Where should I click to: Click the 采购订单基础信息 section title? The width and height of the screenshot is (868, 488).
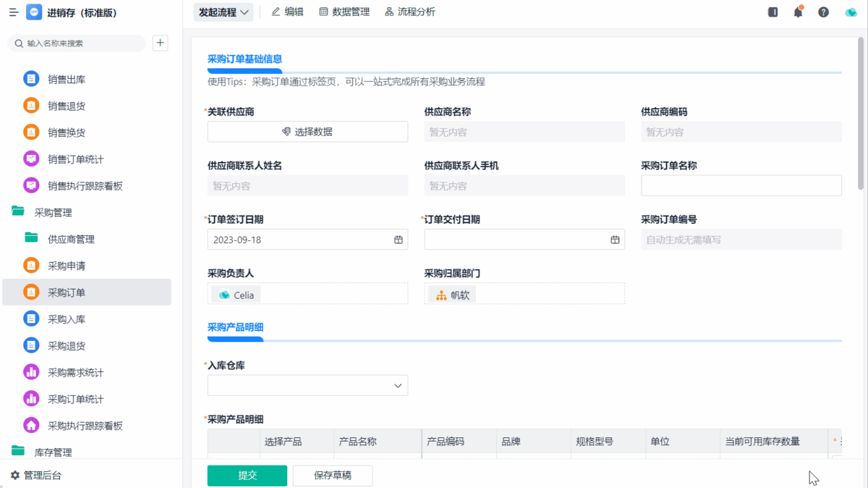click(x=244, y=59)
